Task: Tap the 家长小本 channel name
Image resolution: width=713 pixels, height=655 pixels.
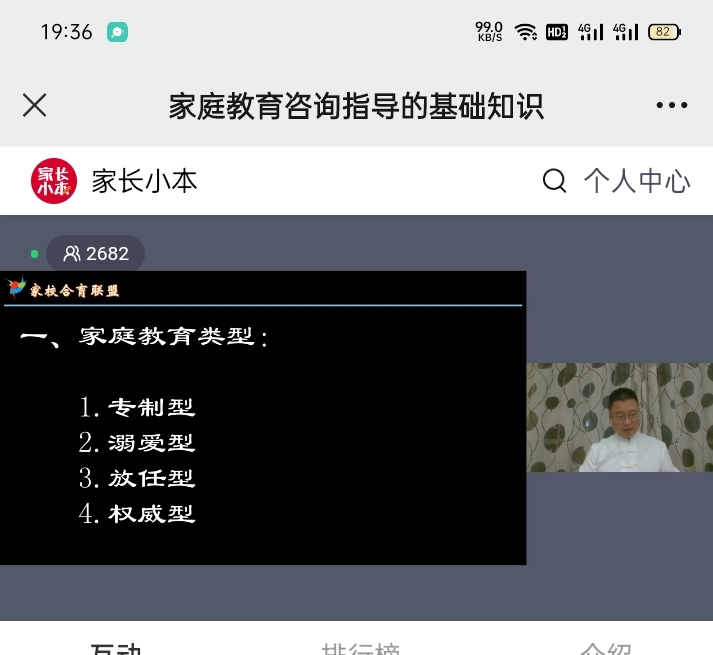Action: click(x=145, y=181)
